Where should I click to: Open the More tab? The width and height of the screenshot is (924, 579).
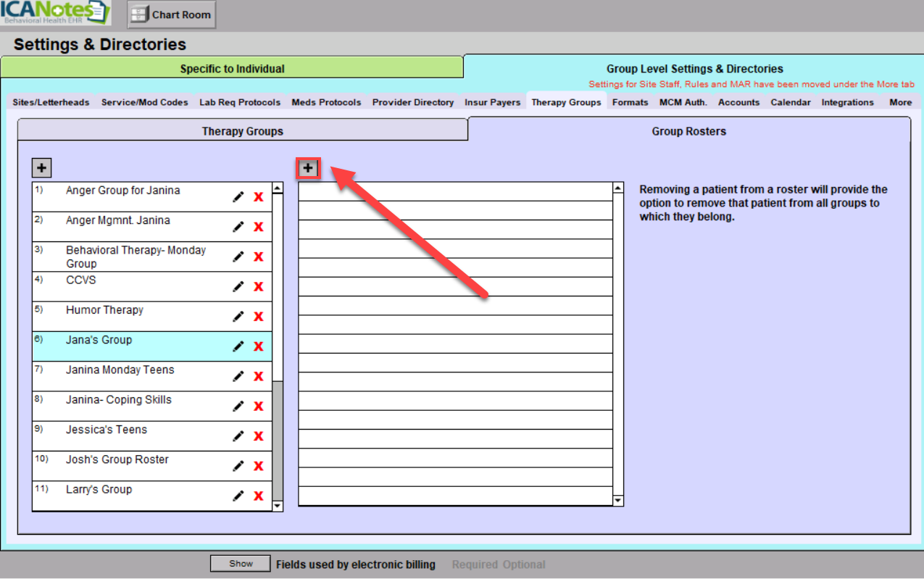[900, 102]
